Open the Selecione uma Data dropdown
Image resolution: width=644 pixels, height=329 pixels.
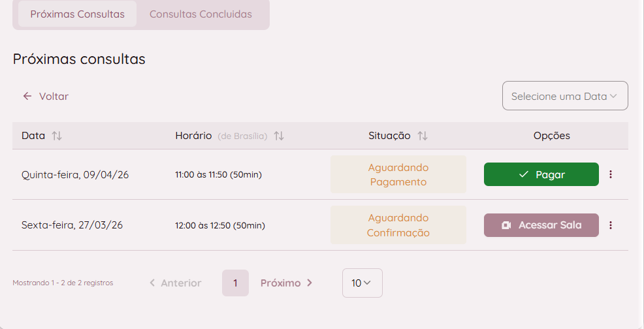(564, 96)
